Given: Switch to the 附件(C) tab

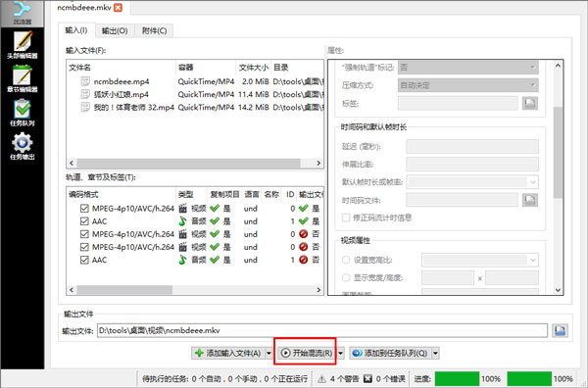Looking at the screenshot, I should 154,30.
